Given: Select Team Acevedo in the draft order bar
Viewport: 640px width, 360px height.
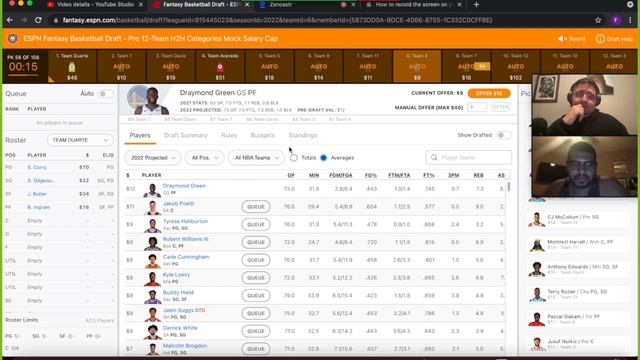Looking at the screenshot, I should coord(220,66).
